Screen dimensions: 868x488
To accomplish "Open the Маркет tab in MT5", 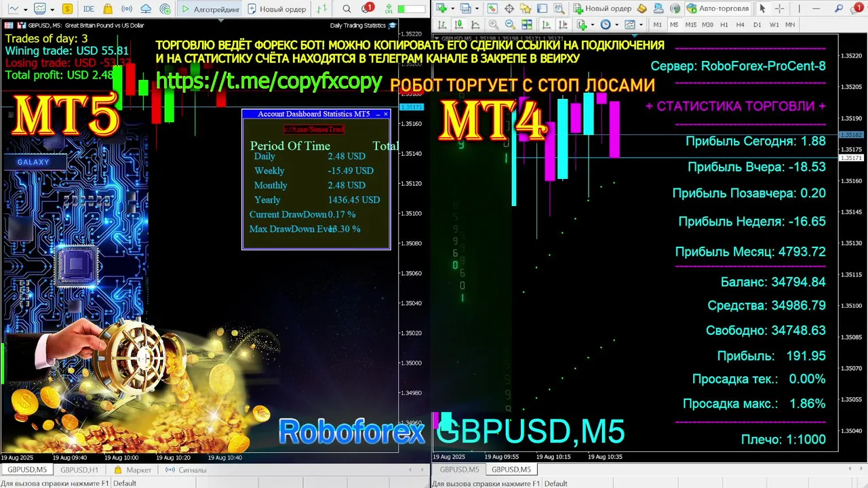I will point(133,470).
